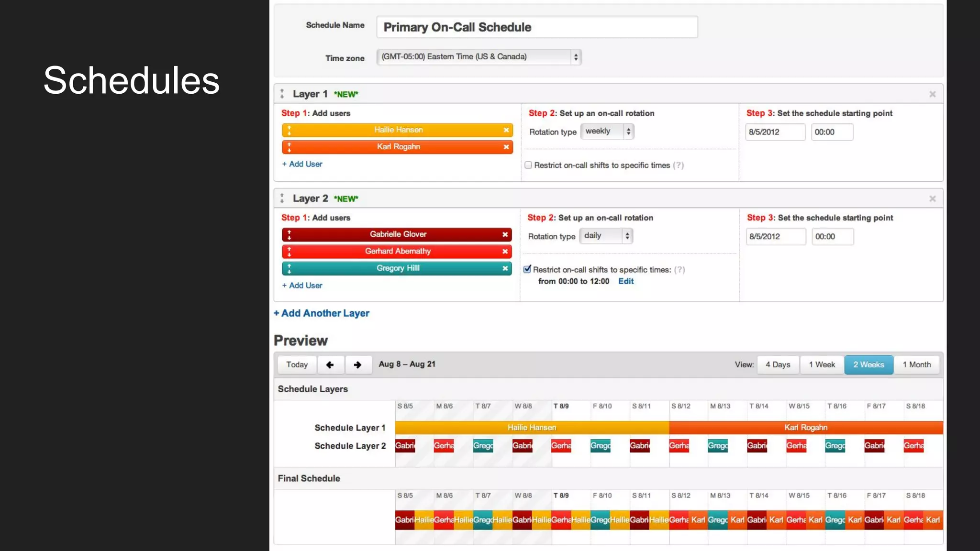Remove Karl Rogahn from Layer 1

click(506, 147)
